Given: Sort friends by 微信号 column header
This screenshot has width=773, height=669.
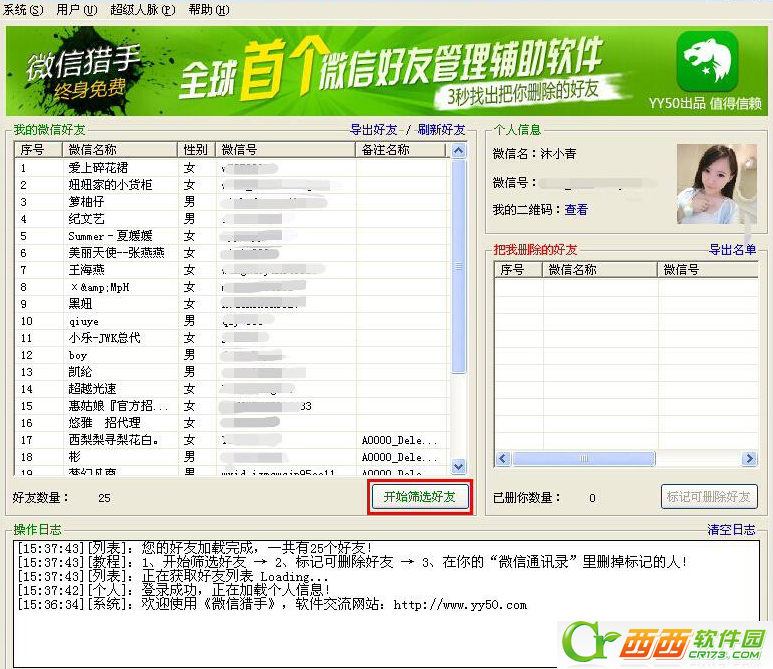Looking at the screenshot, I should tap(285, 149).
